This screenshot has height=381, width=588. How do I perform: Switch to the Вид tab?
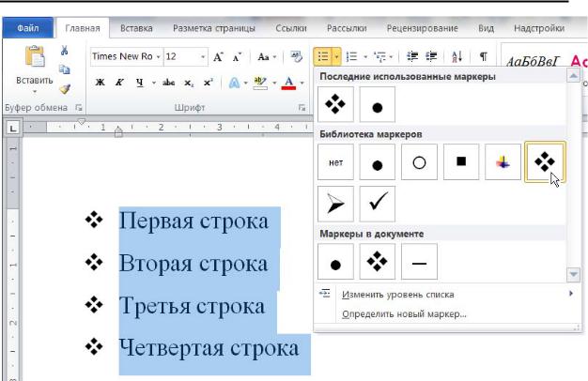(x=486, y=28)
